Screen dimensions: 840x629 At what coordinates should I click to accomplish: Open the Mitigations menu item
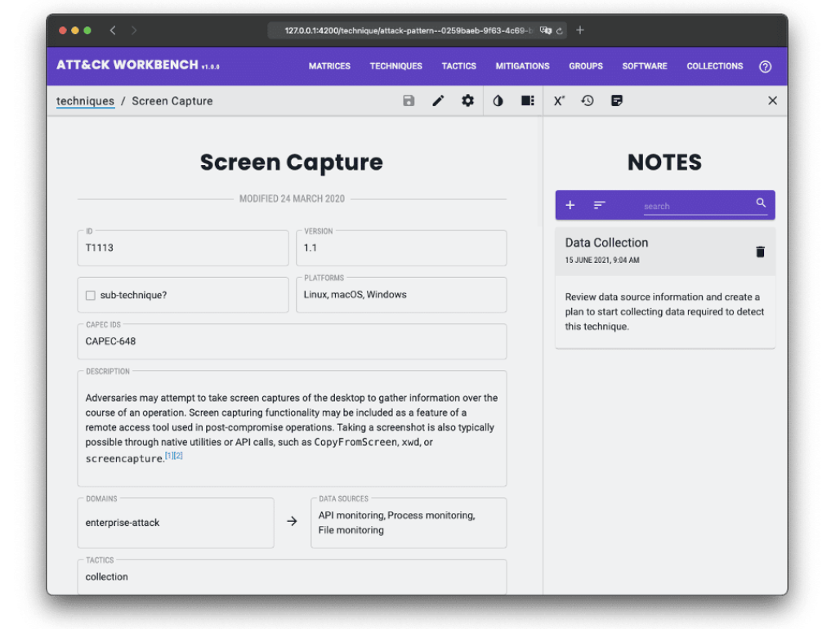(x=522, y=66)
